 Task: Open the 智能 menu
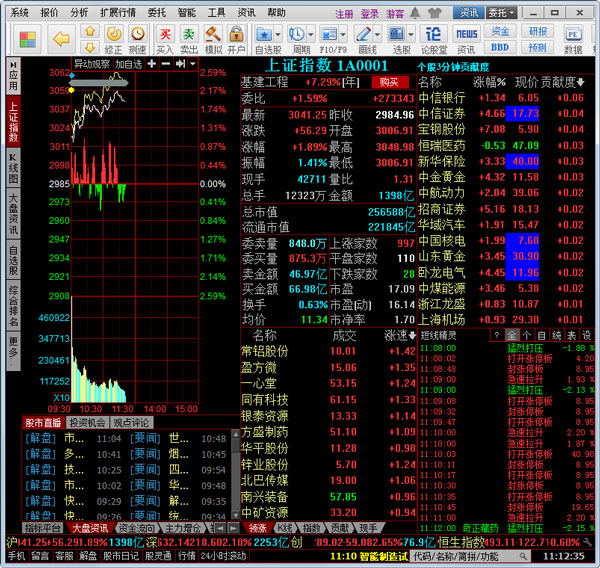pyautogui.click(x=187, y=13)
